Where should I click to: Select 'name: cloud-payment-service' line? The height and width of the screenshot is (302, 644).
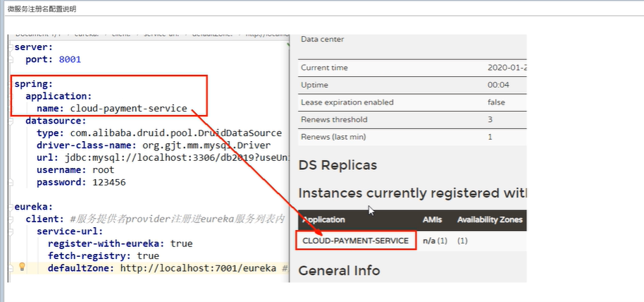(112, 109)
